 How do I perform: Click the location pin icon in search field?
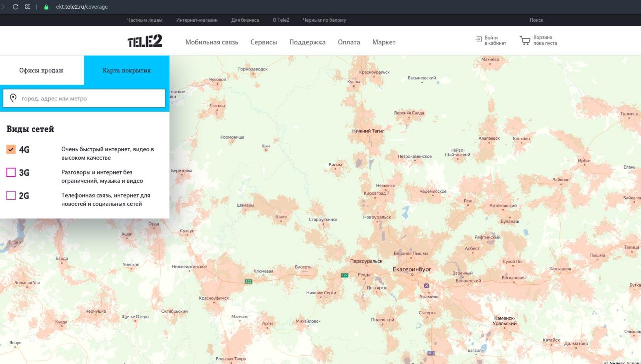(x=13, y=98)
